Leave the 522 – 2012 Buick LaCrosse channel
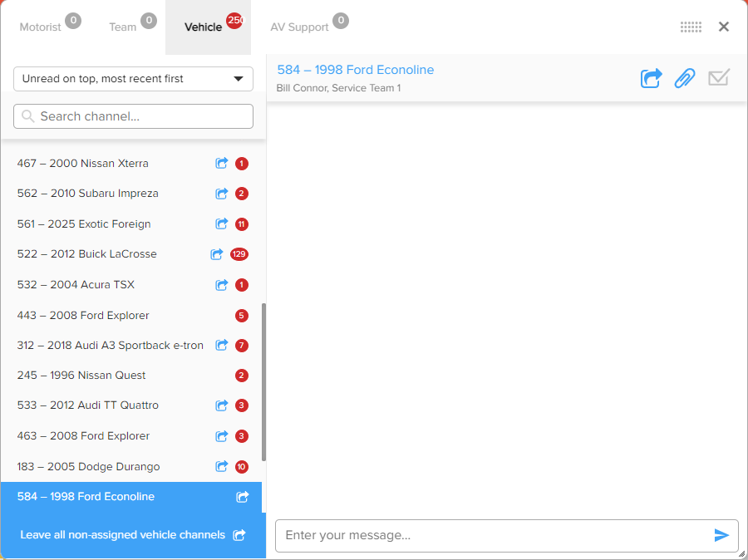 pos(217,253)
